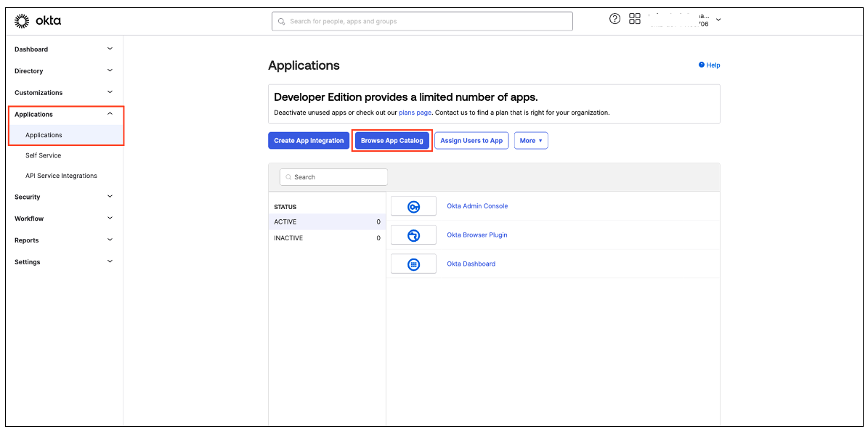Click Create App Integration button
Image resolution: width=868 pixels, height=432 pixels.
click(309, 141)
